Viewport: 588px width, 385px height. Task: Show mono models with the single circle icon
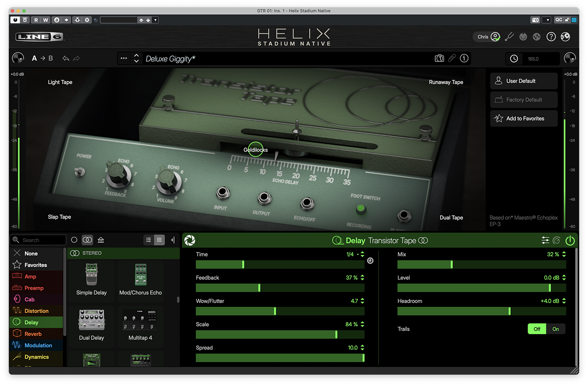point(74,240)
